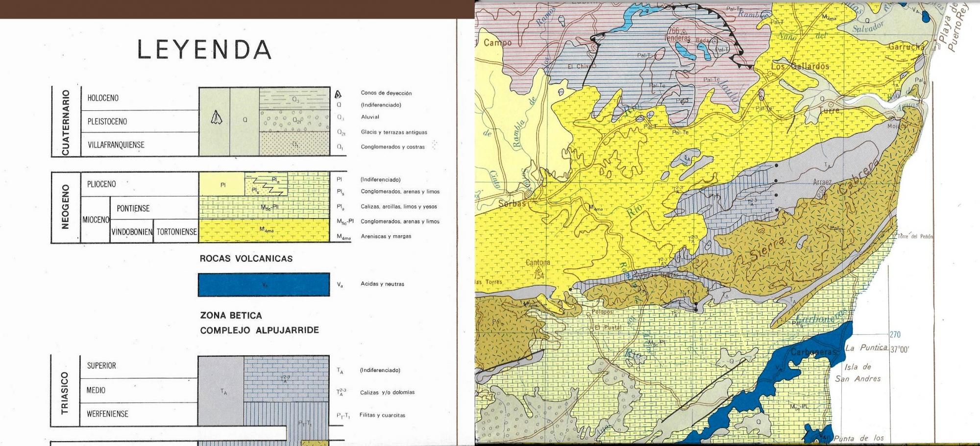Click the "Conos de deyección" description

pos(386,93)
